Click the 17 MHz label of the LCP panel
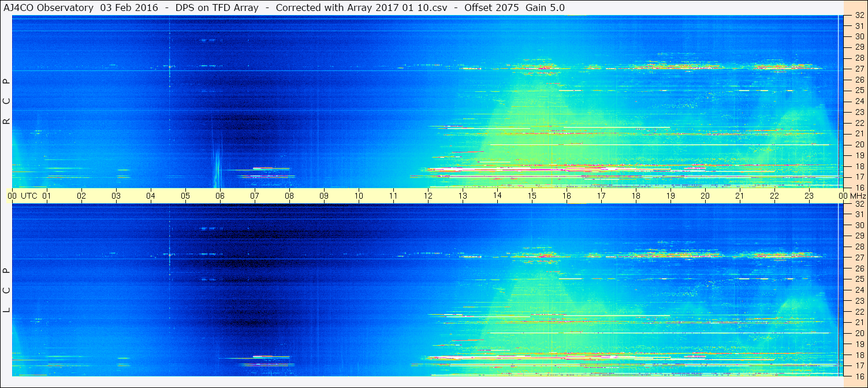The image size is (868, 388). pos(859,365)
